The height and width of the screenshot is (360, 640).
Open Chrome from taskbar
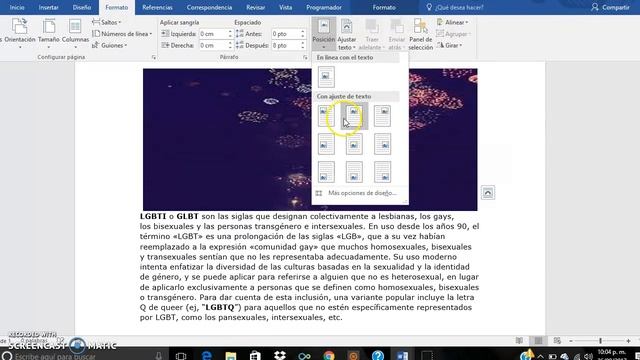(329, 356)
